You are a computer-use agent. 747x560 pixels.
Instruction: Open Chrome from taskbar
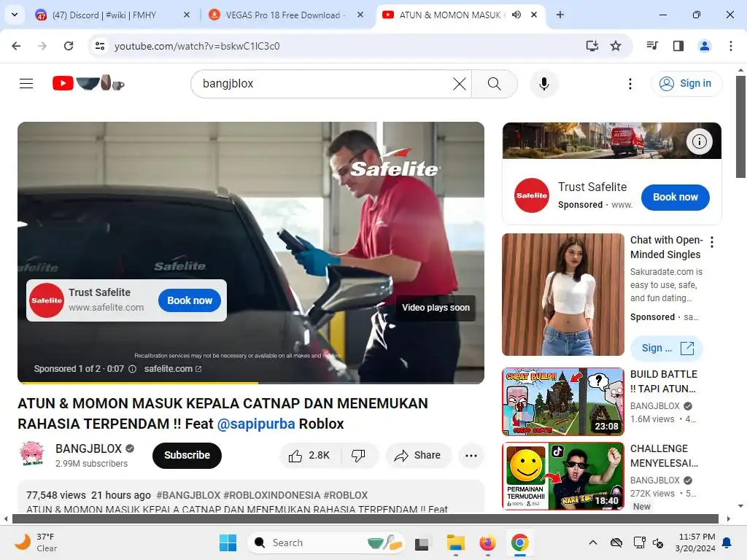(519, 542)
